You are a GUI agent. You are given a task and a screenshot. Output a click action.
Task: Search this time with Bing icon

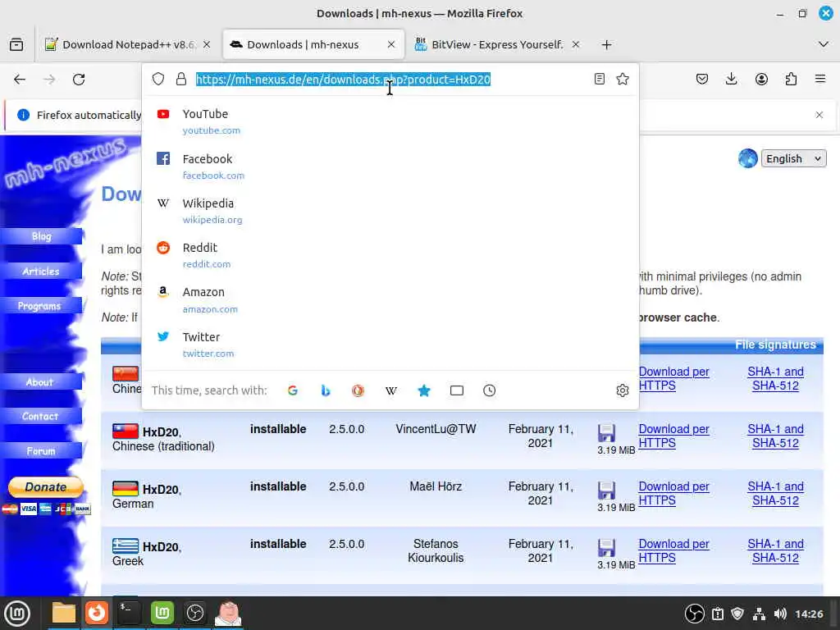point(325,390)
